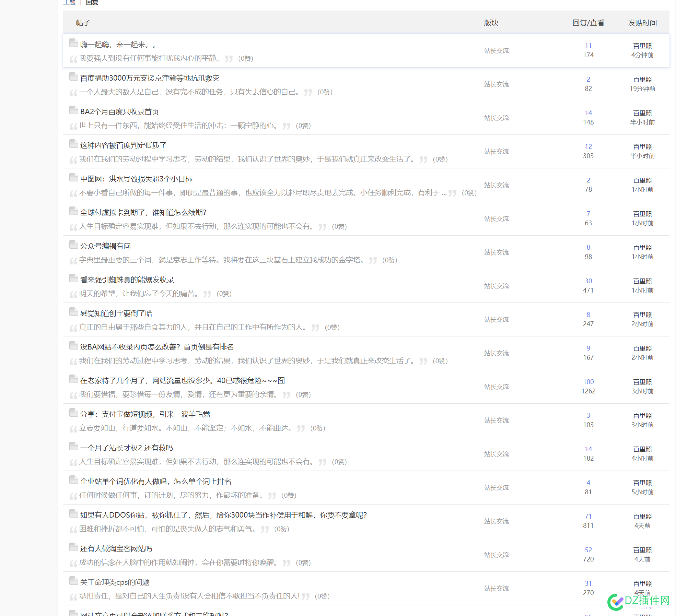The image size is (676, 616).
Task: Switch to the 回复 tab
Action: click(92, 2)
